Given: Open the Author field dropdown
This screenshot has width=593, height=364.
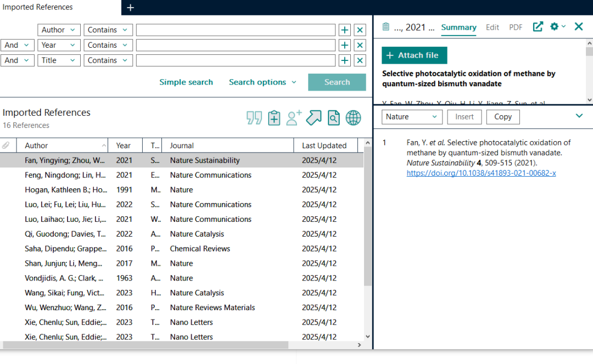Looking at the screenshot, I should pyautogui.click(x=59, y=30).
